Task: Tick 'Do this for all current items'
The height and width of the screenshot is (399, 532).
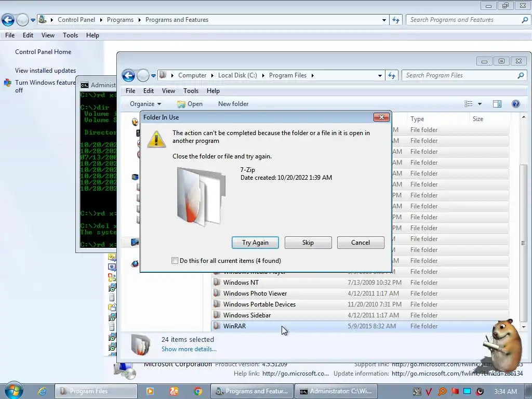Action: click(175, 261)
